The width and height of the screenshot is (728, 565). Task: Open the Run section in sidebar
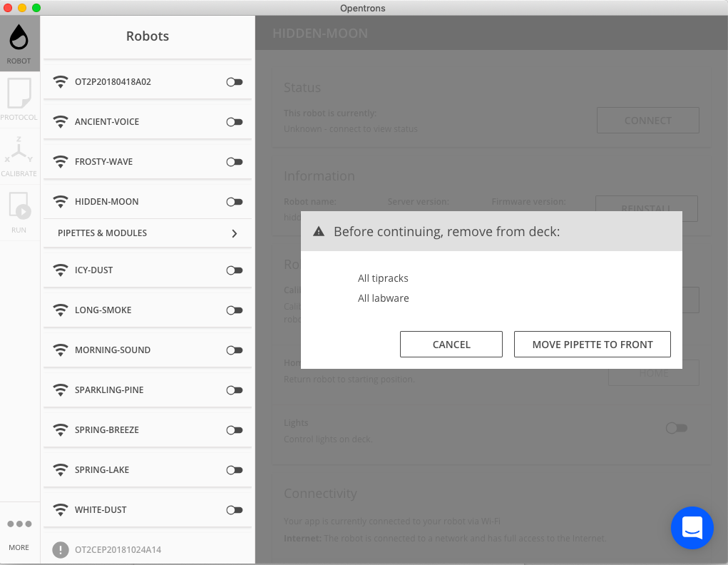[x=19, y=213]
